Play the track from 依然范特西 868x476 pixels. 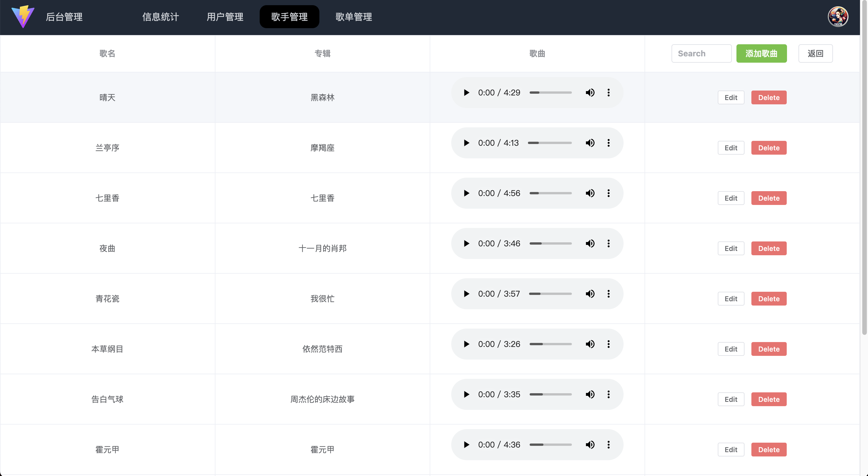[467, 344]
